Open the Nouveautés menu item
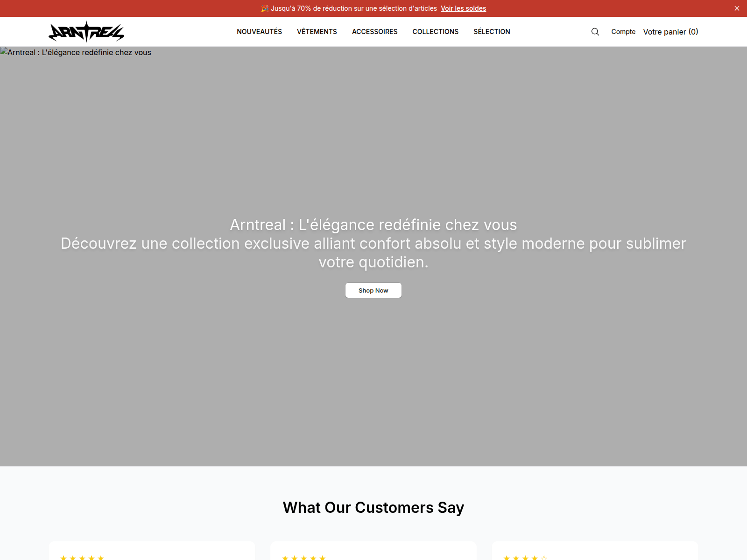The width and height of the screenshot is (747, 560). coord(260,32)
